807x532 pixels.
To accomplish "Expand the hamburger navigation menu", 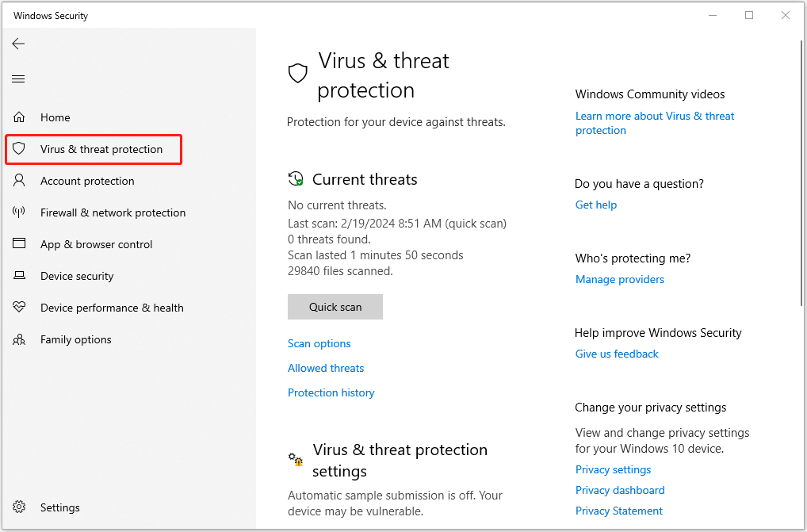I will 18,78.
